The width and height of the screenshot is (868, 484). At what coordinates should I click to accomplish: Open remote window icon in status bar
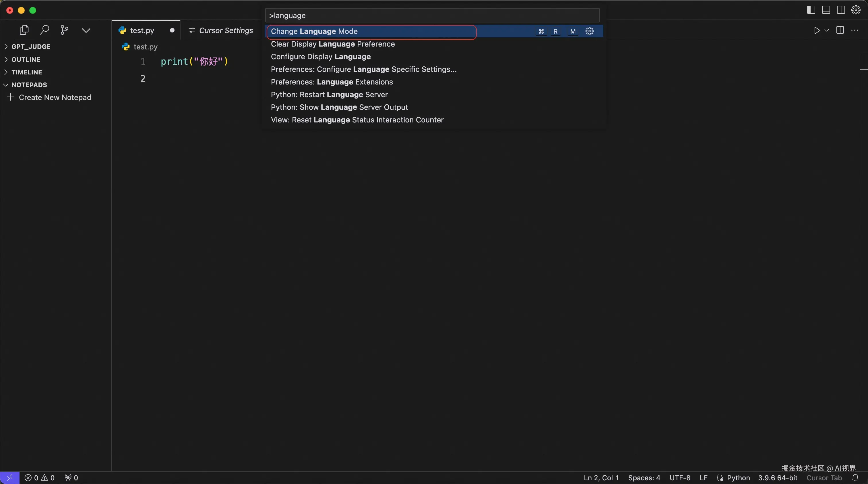click(9, 478)
